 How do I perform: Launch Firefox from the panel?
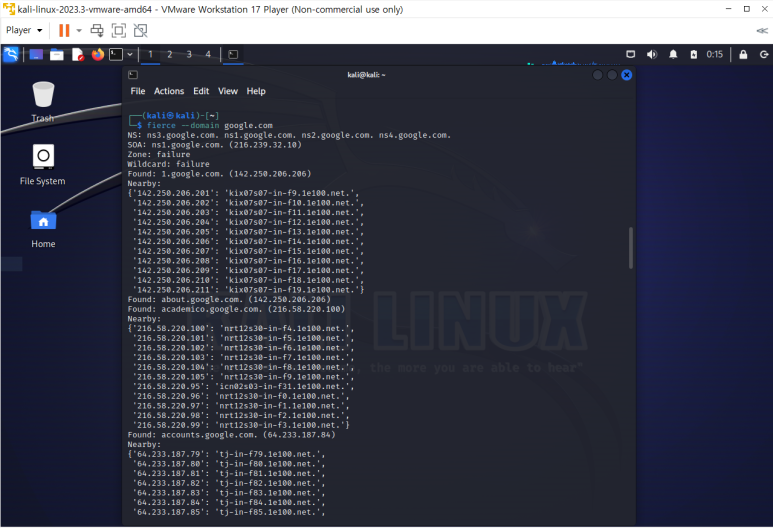pyautogui.click(x=98, y=54)
